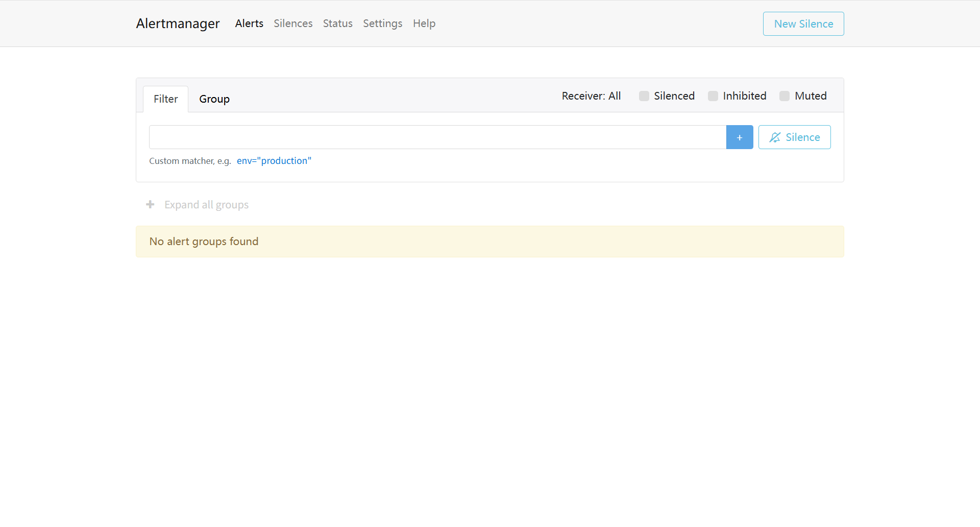Image resolution: width=980 pixels, height=527 pixels.
Task: Open the Receiver: All selector
Action: (x=591, y=96)
